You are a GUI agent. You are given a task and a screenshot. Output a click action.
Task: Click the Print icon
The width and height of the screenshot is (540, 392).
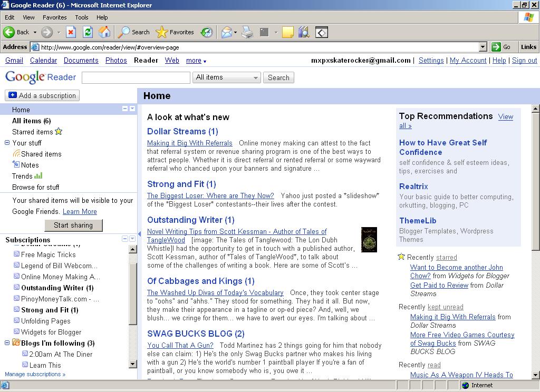tap(247, 32)
